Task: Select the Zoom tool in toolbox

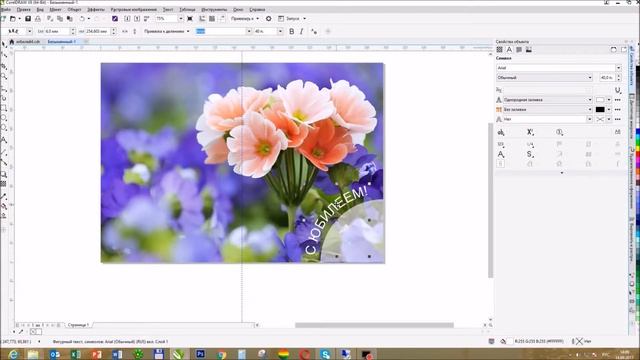Action: (4, 76)
